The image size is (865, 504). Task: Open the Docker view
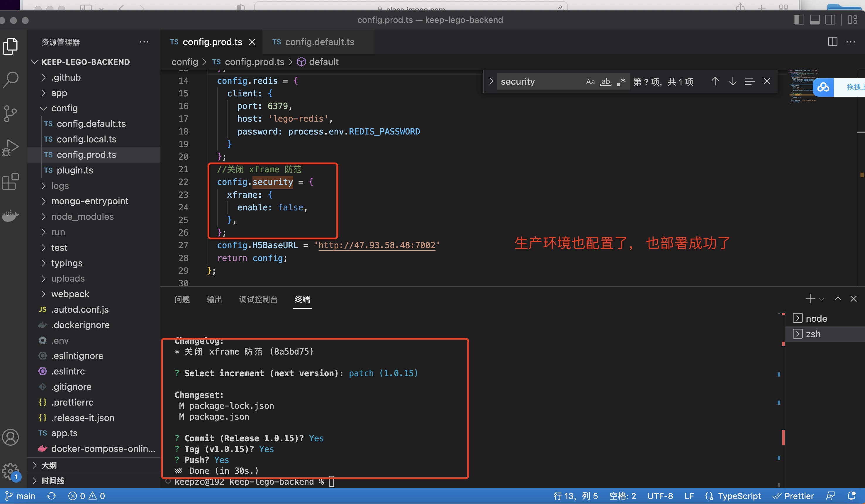click(x=11, y=215)
